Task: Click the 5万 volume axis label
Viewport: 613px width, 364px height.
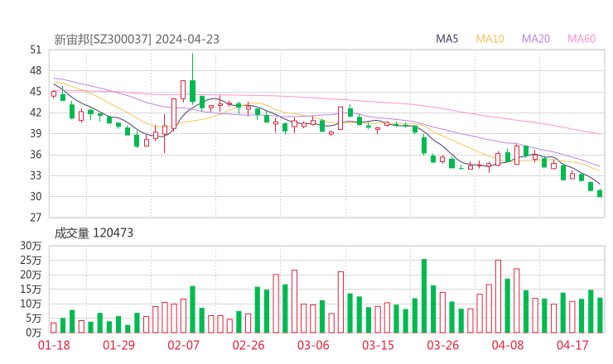Action: point(34,318)
